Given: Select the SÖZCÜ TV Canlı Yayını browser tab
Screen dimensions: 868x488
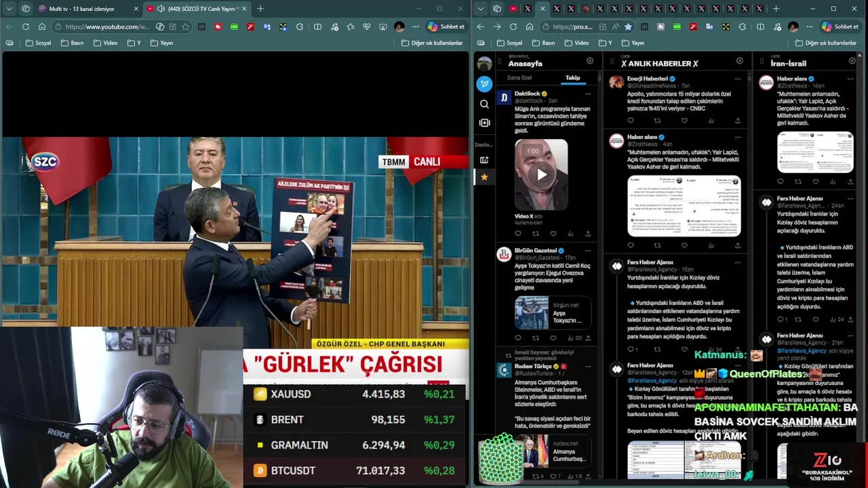Looking at the screenshot, I should 197,9.
